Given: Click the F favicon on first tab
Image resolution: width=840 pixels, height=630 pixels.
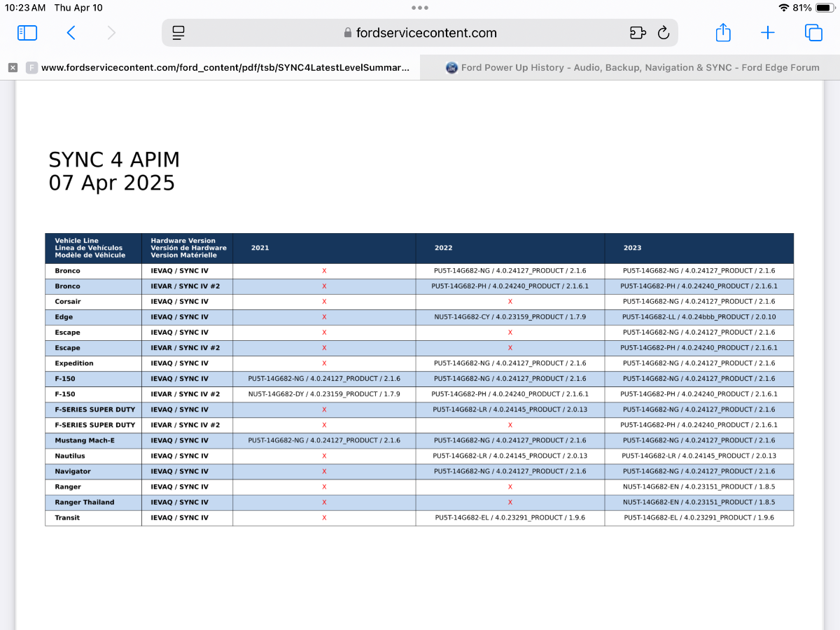Looking at the screenshot, I should click(31, 68).
